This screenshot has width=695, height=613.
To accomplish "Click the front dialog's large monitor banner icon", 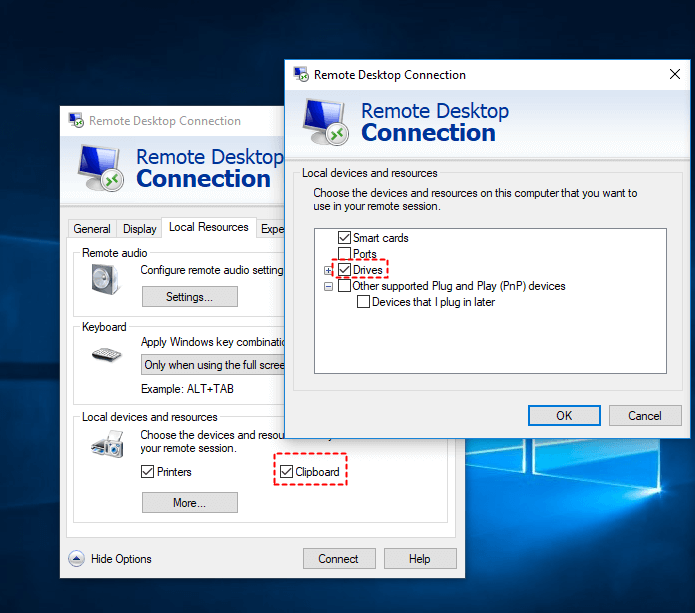I will (x=326, y=122).
